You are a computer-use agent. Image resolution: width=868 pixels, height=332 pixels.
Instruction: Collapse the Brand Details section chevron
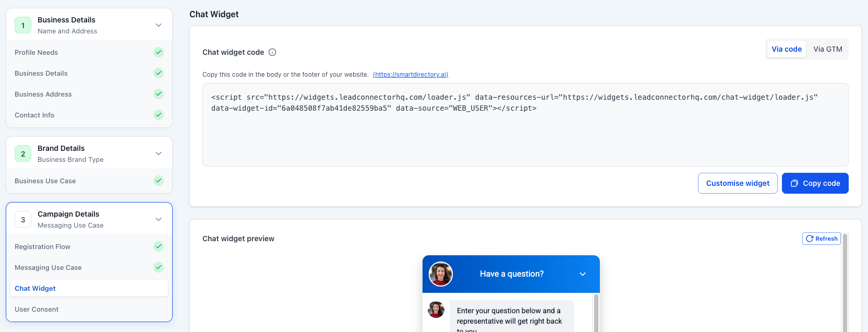click(159, 153)
